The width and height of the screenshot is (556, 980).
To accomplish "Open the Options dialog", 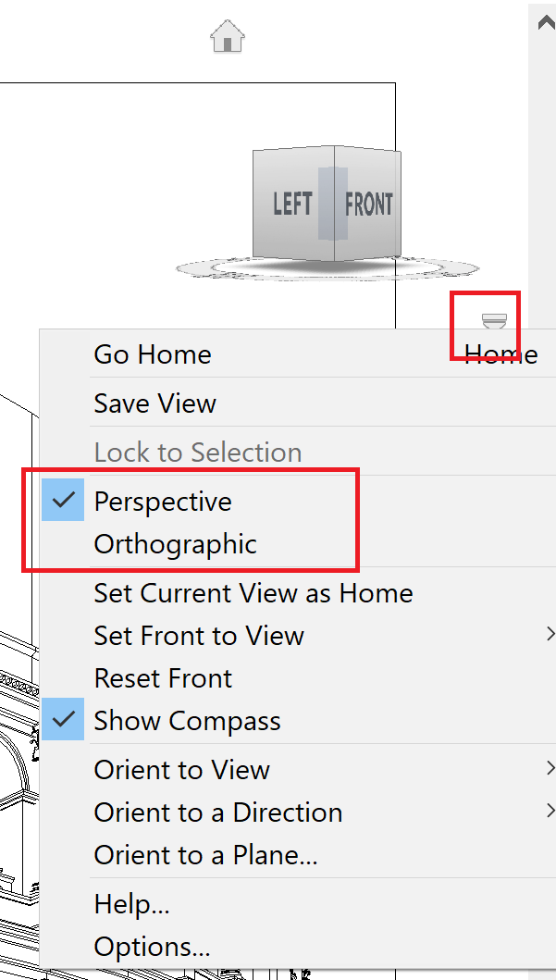I will pyautogui.click(x=152, y=946).
